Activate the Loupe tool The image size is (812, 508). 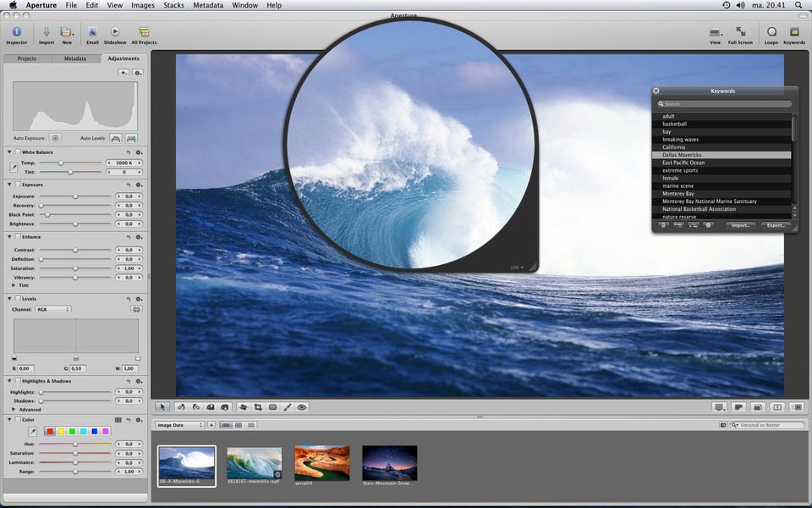(771, 32)
